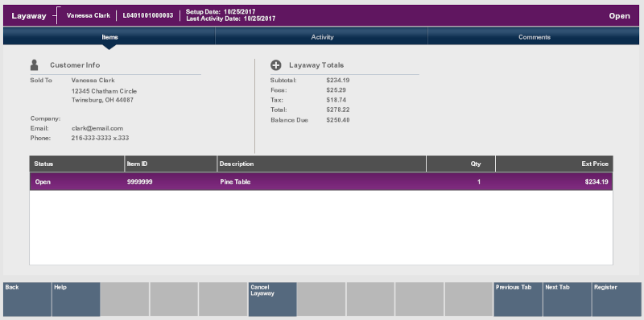Click the Customer Info person icon

34,65
